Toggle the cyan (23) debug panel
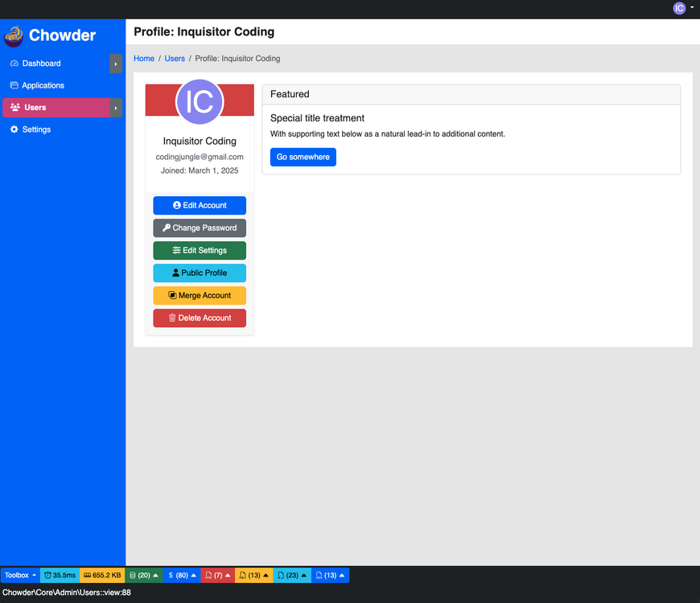The width and height of the screenshot is (700, 603). [292, 575]
